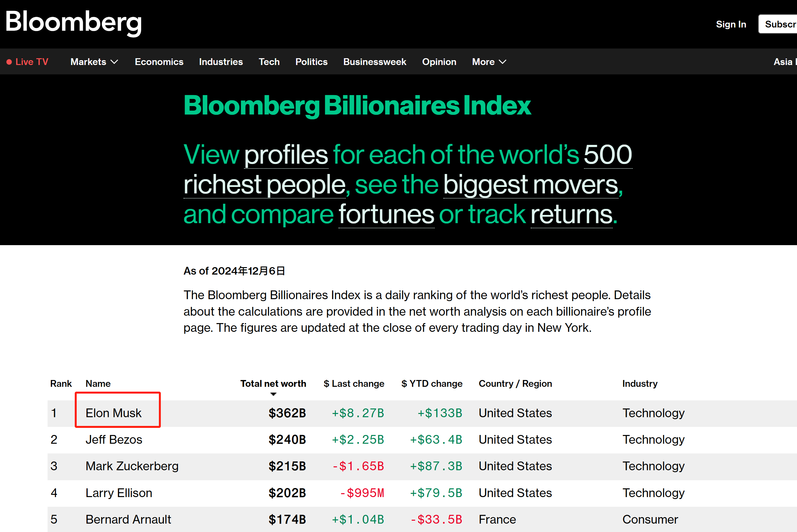The height and width of the screenshot is (532, 797).
Task: Open the Politics section
Action: pos(311,61)
